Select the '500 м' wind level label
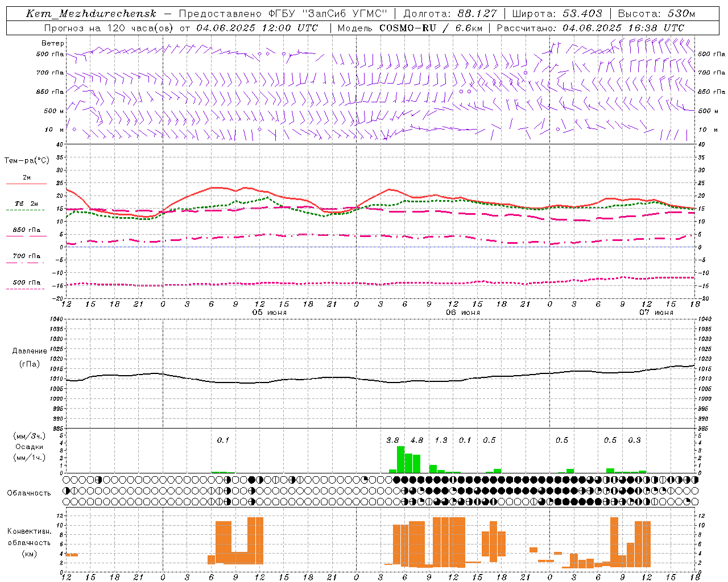 53,111
